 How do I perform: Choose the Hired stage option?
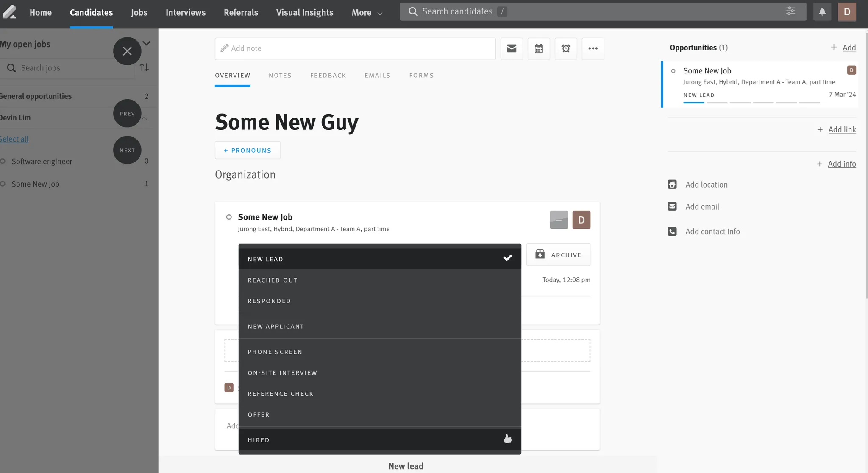point(379,440)
